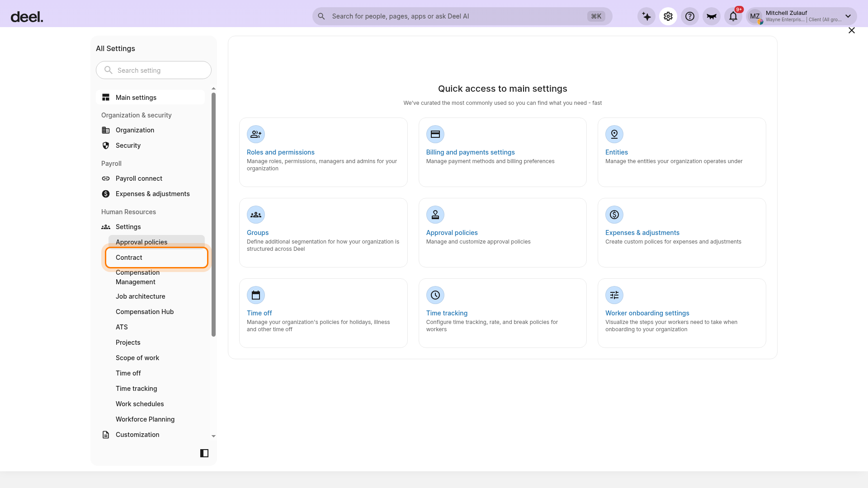Toggle the hide-values eye icon in header

point(712,17)
